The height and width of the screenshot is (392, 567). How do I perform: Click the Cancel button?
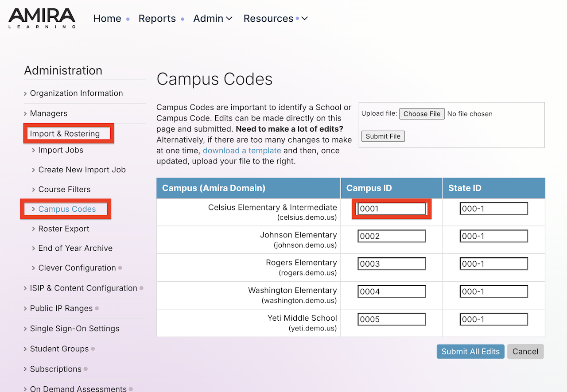525,351
